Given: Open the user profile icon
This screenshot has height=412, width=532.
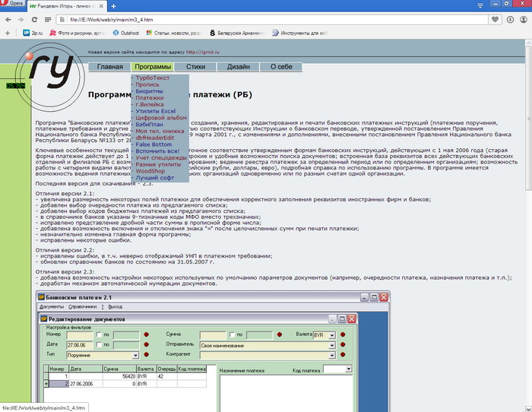Looking at the screenshot, I should (524, 19).
